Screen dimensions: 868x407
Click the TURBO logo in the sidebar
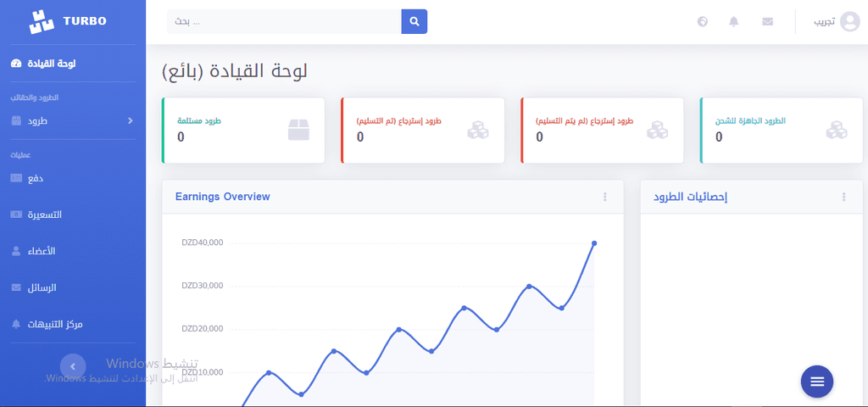68,21
